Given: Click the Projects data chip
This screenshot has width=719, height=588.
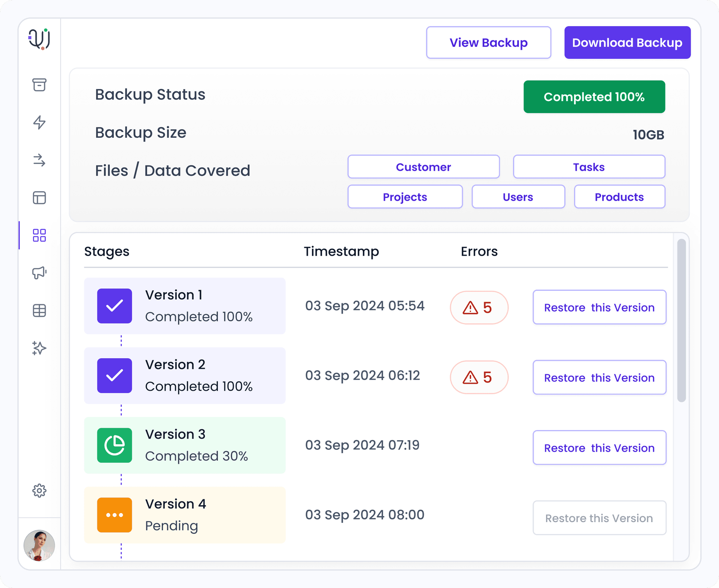Looking at the screenshot, I should pyautogui.click(x=404, y=197).
